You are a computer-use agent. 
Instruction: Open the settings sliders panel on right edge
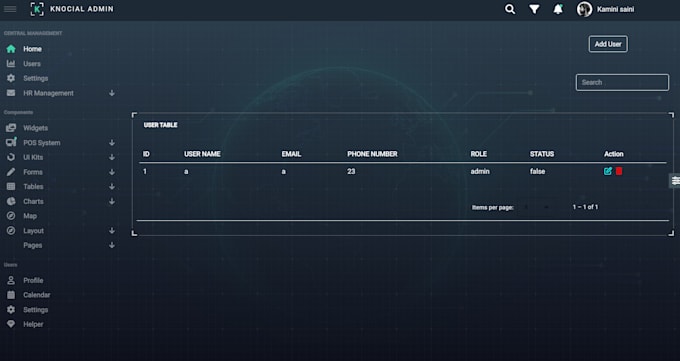[675, 180]
